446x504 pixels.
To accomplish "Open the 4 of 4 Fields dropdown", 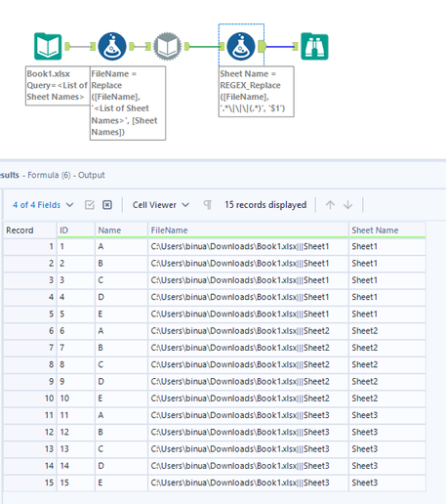I will (43, 205).
